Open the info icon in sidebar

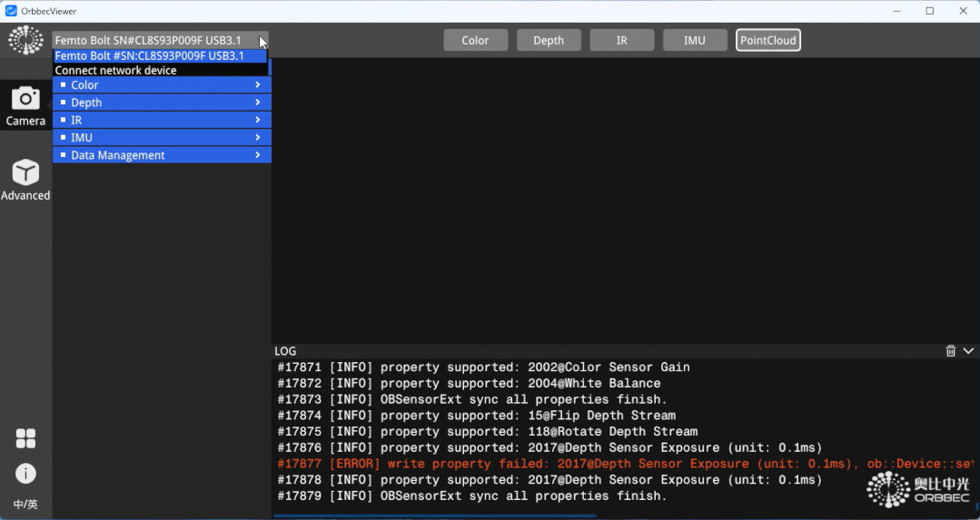point(25,473)
